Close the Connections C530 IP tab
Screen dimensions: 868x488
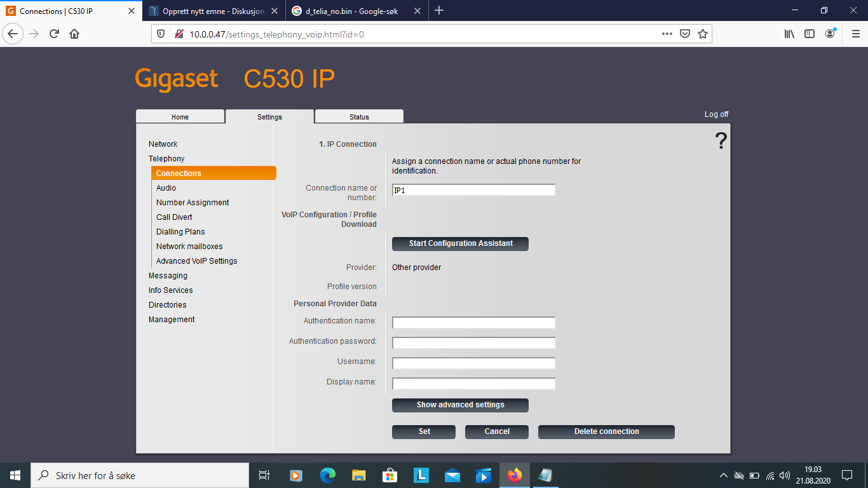tap(131, 11)
